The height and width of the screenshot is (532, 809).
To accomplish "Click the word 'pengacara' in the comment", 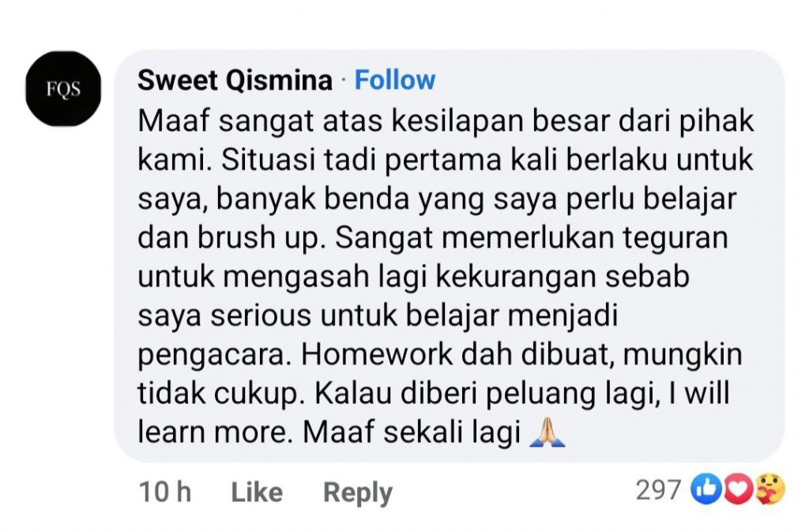I will click(x=211, y=356).
